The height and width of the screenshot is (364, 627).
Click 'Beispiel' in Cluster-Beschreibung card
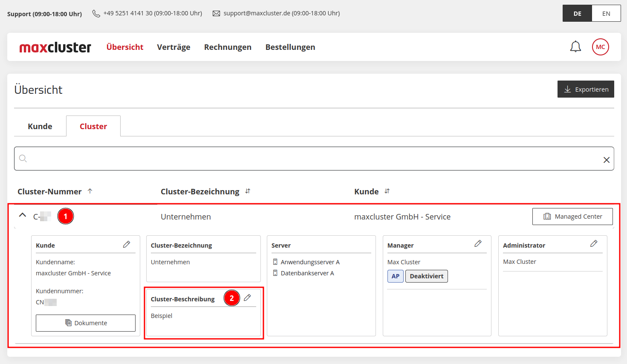(162, 316)
